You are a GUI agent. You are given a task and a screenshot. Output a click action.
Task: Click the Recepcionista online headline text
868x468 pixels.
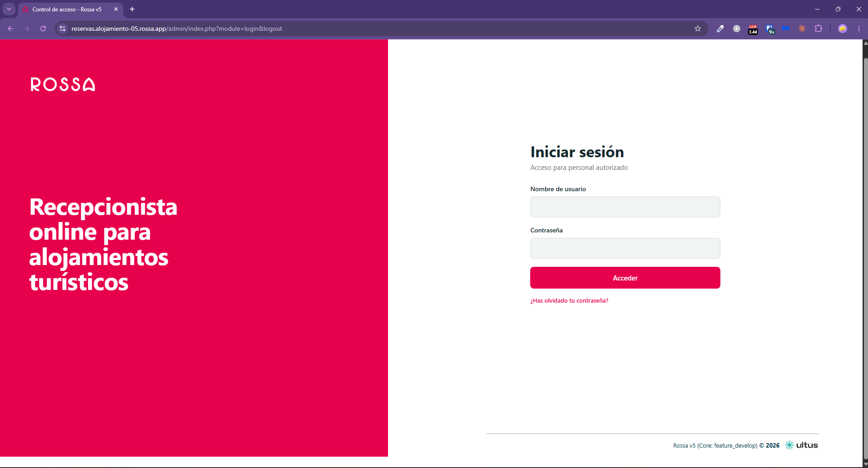click(103, 244)
